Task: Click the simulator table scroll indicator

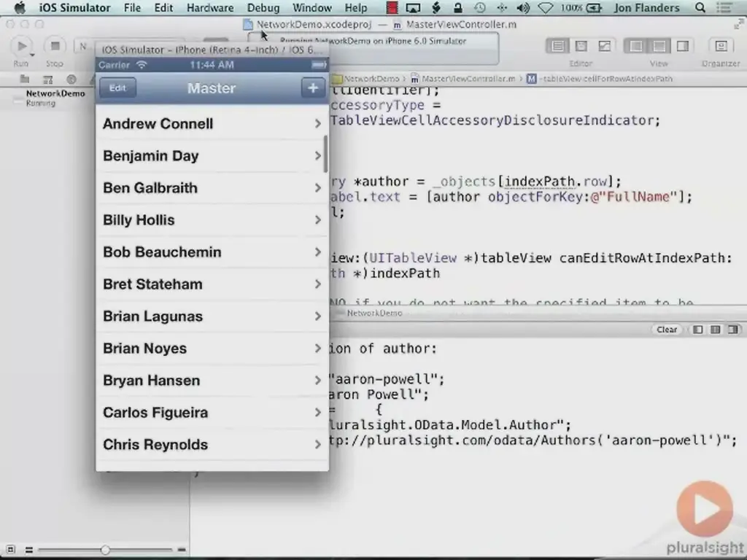Action: pos(325,154)
